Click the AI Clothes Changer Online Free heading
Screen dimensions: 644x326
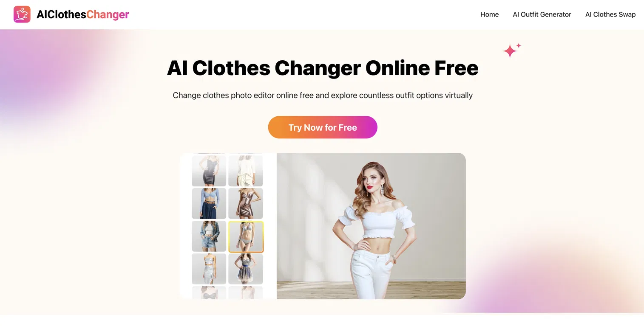[x=323, y=68]
